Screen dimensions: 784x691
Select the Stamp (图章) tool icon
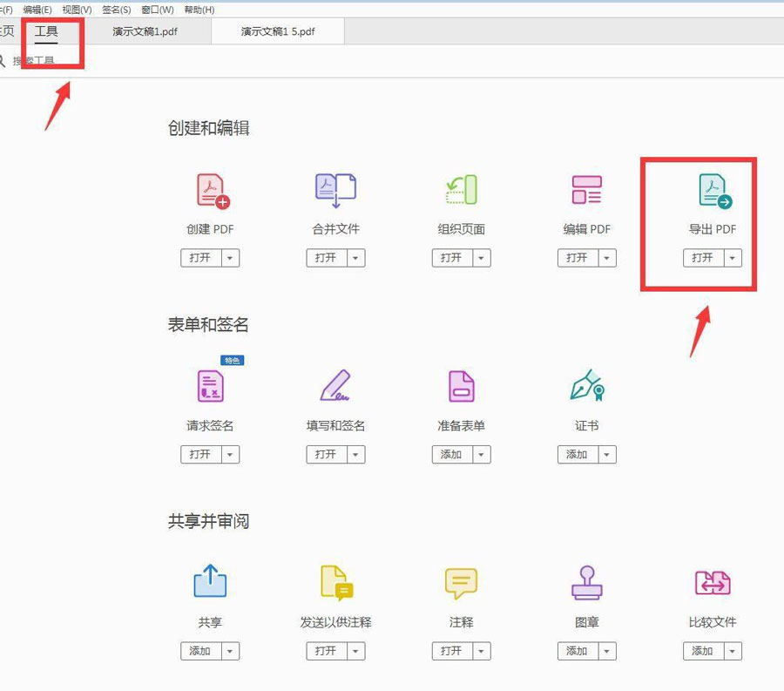(x=586, y=583)
